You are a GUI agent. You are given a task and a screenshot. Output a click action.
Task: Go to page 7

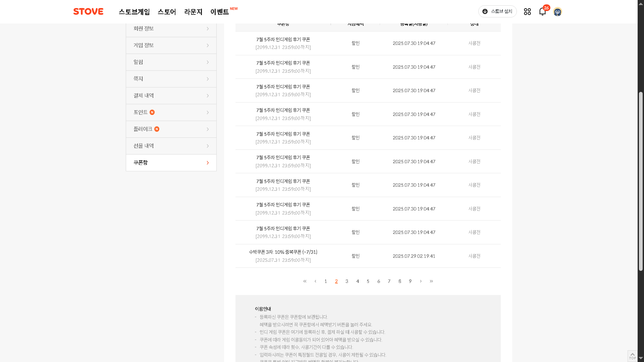(x=389, y=281)
